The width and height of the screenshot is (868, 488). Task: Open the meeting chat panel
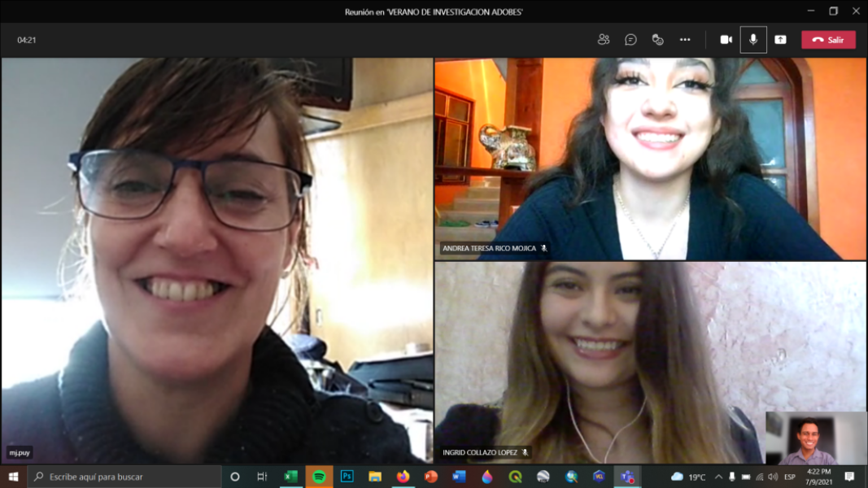(x=630, y=40)
